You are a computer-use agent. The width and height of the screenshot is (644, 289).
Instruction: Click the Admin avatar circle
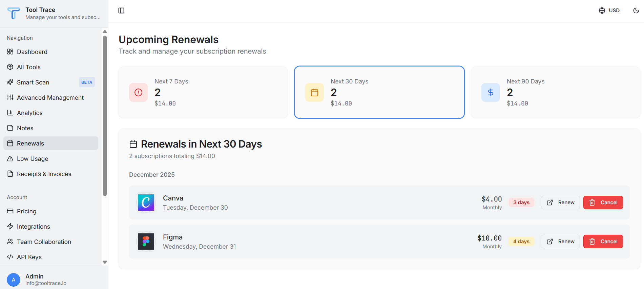point(14,280)
